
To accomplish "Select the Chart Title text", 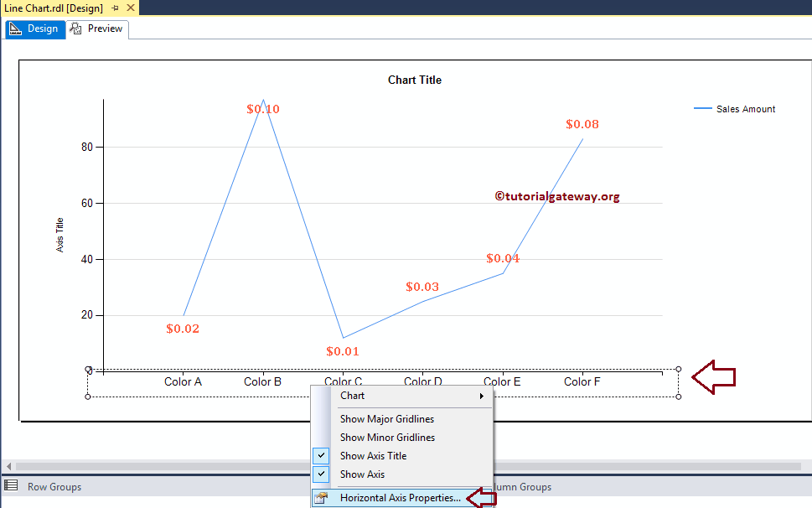I will click(414, 80).
